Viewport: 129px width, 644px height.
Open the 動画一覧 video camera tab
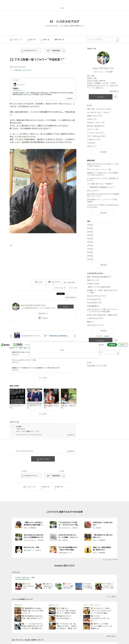click(x=59, y=39)
